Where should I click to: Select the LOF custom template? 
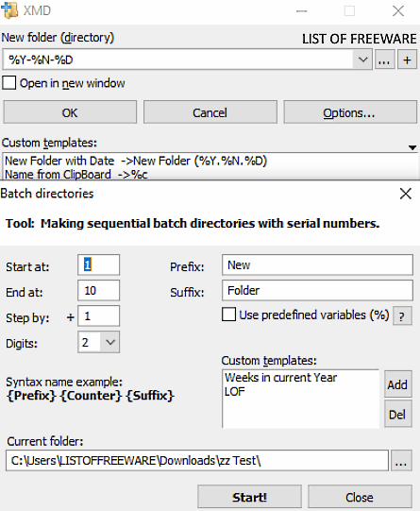tap(234, 391)
